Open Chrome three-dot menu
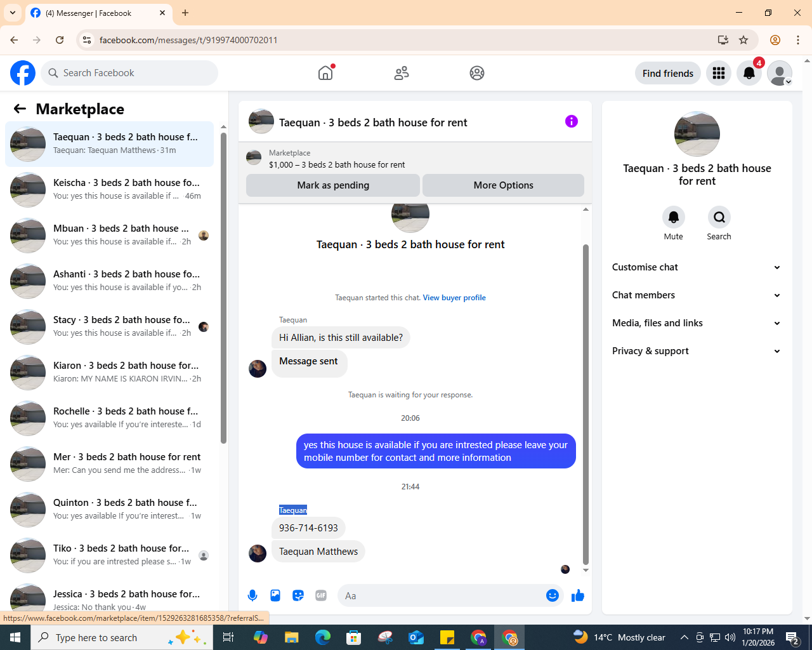The height and width of the screenshot is (650, 812). pyautogui.click(x=798, y=40)
